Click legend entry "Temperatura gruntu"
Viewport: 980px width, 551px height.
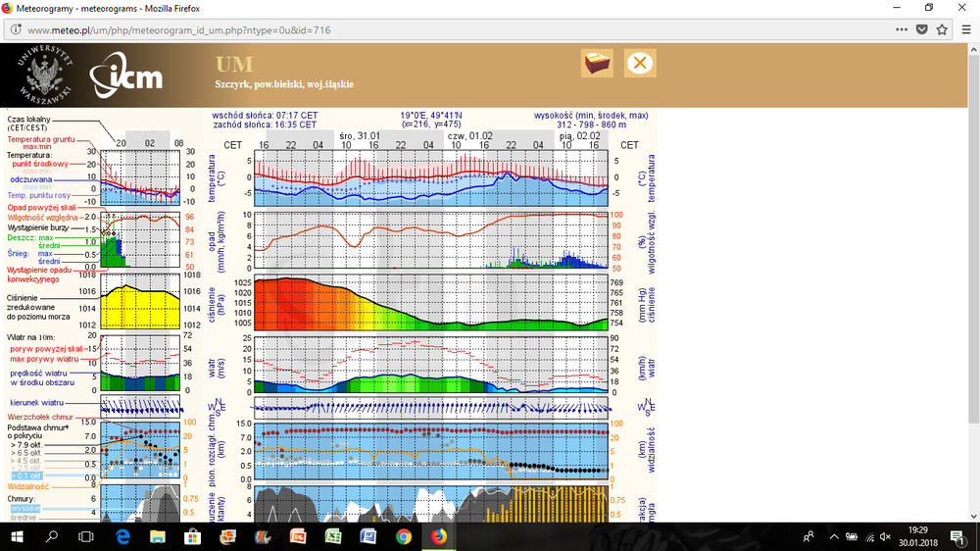(41, 139)
